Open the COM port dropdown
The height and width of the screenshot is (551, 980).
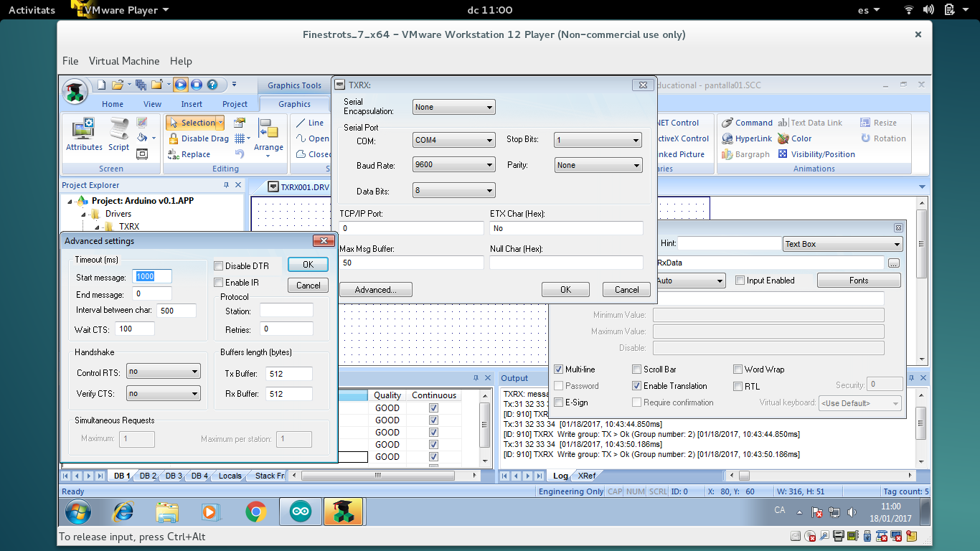[x=454, y=140]
